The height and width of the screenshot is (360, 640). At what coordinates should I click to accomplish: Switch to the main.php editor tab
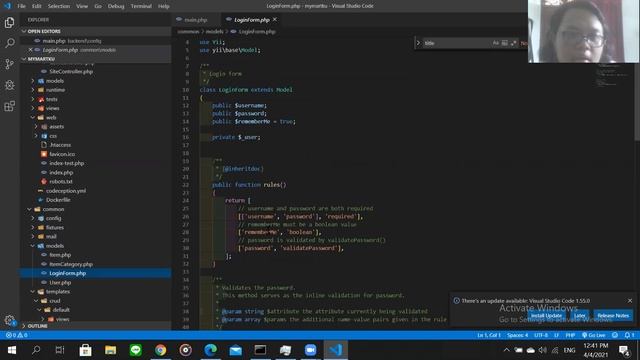[x=196, y=20]
